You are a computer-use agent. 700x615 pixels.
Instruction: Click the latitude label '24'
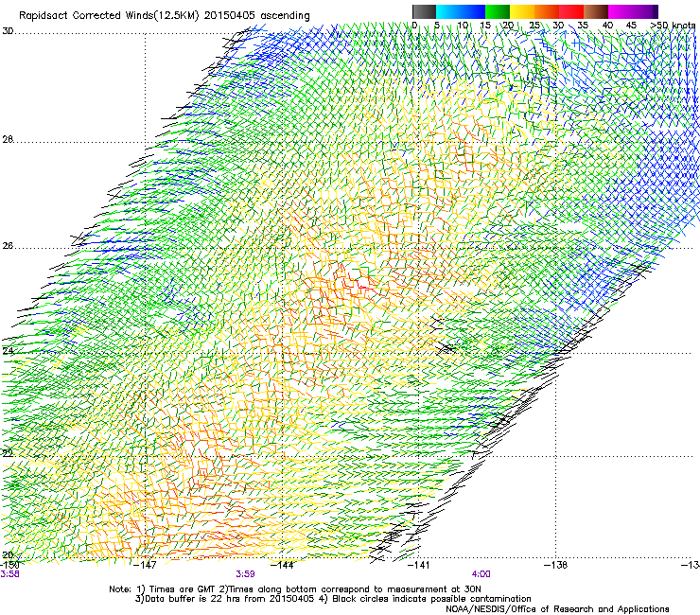coord(8,351)
